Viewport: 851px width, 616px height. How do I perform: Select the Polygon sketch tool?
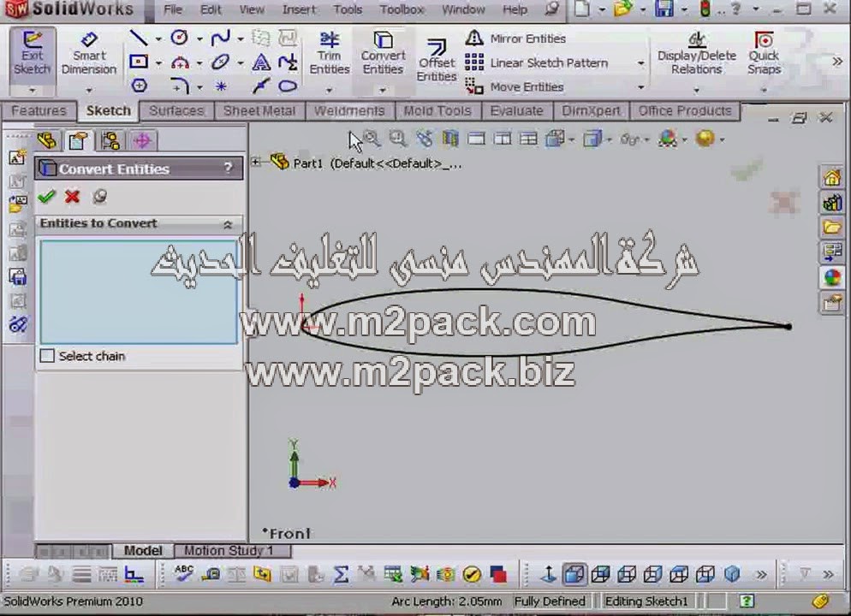point(139,86)
